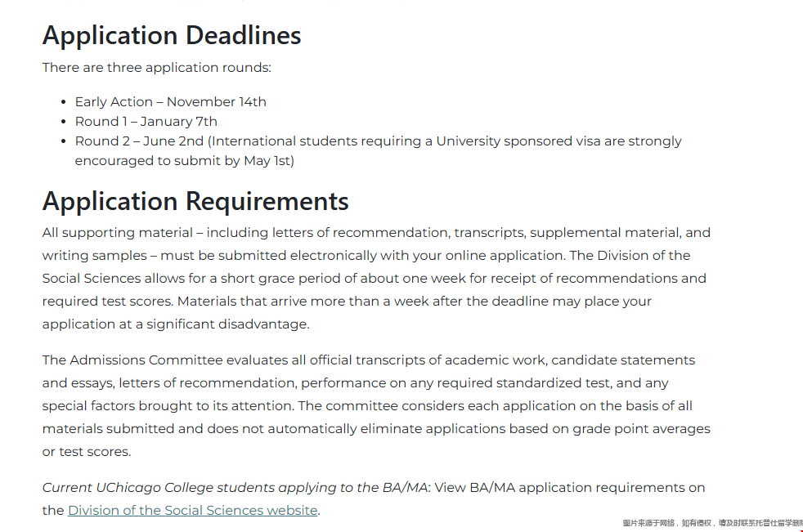
Task: Click the line ending 'or test scores.'
Action: pos(87,452)
